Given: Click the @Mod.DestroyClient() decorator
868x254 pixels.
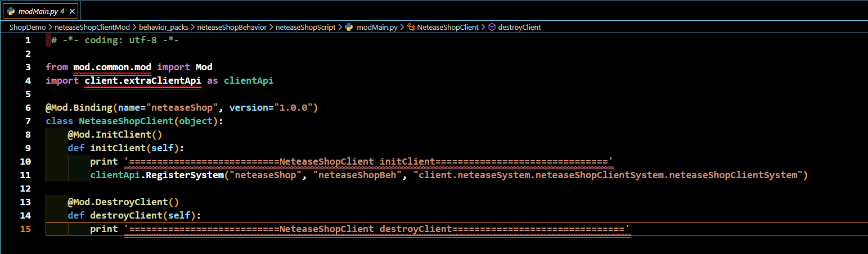Looking at the screenshot, I should pos(123,202).
